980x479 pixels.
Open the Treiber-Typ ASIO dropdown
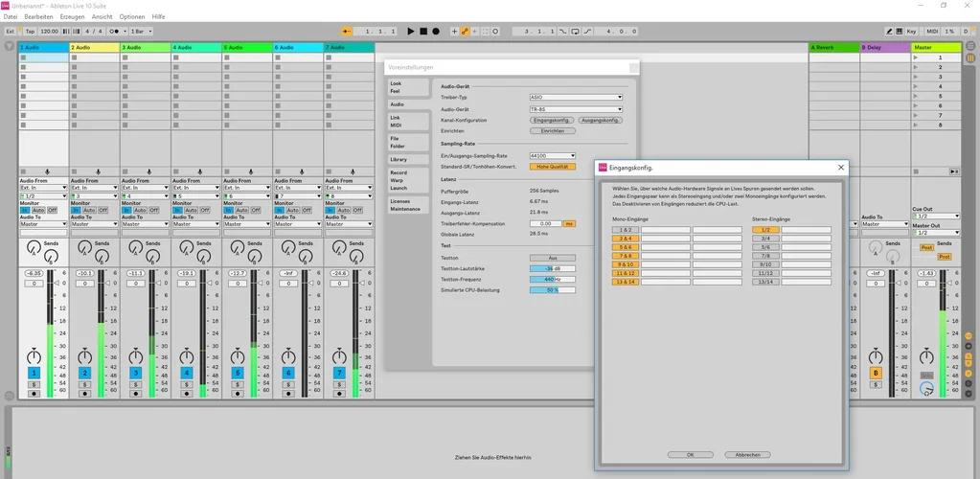click(576, 97)
